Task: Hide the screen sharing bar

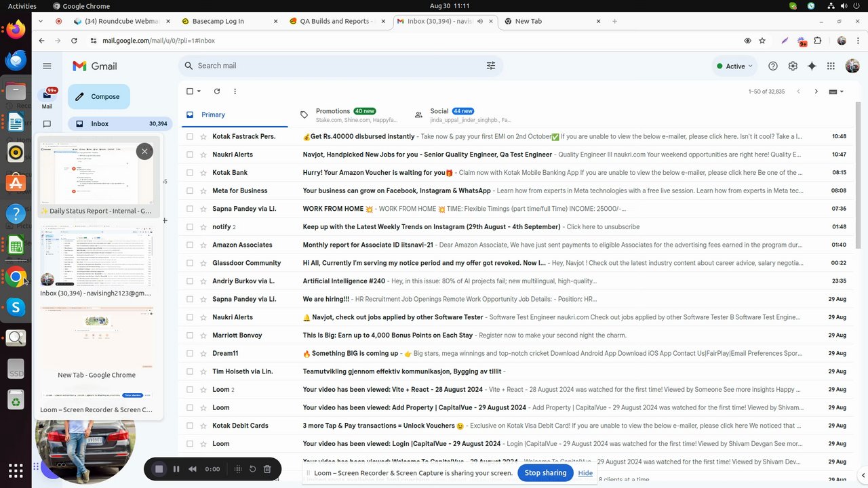Action: pos(585,473)
